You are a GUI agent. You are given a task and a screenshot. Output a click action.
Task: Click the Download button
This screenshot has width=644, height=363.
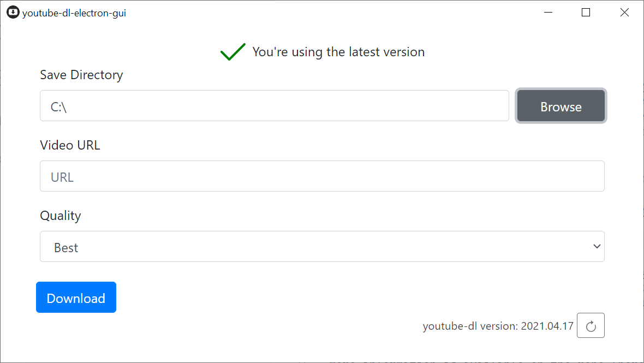coord(76,297)
